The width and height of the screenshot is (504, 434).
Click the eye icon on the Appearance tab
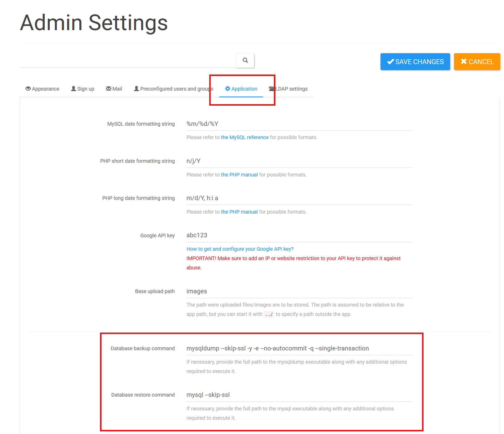pyautogui.click(x=28, y=89)
